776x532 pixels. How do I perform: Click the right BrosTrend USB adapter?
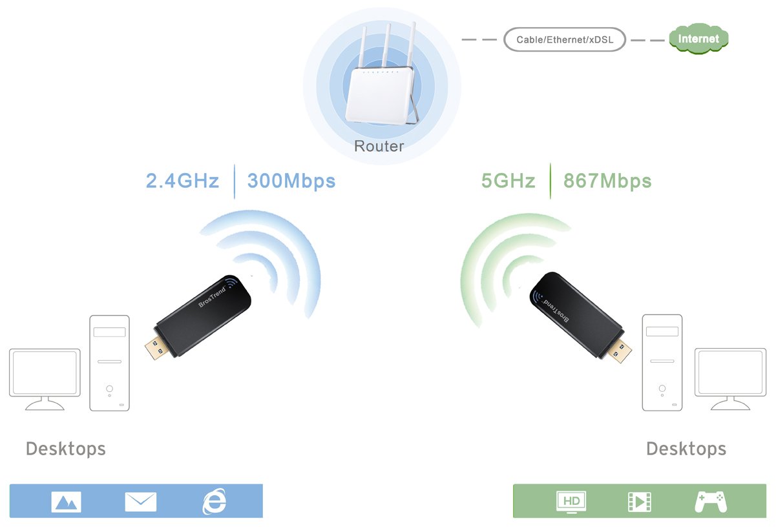coord(580,317)
